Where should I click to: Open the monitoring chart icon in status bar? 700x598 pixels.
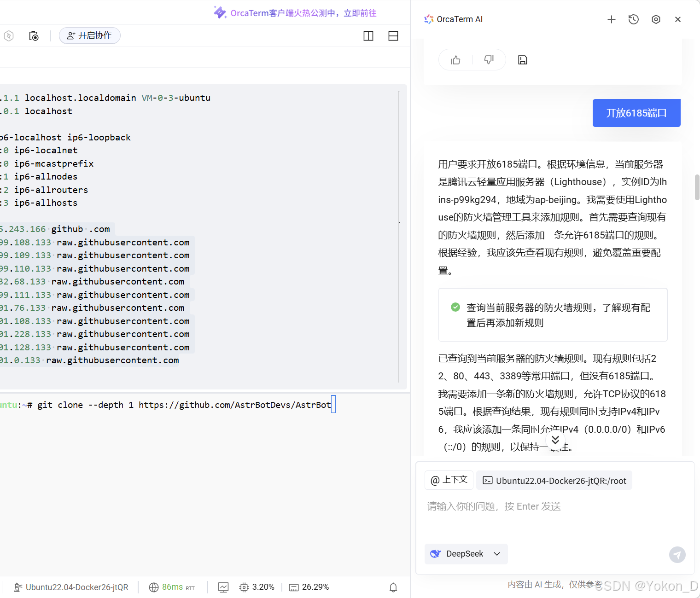coord(223,587)
